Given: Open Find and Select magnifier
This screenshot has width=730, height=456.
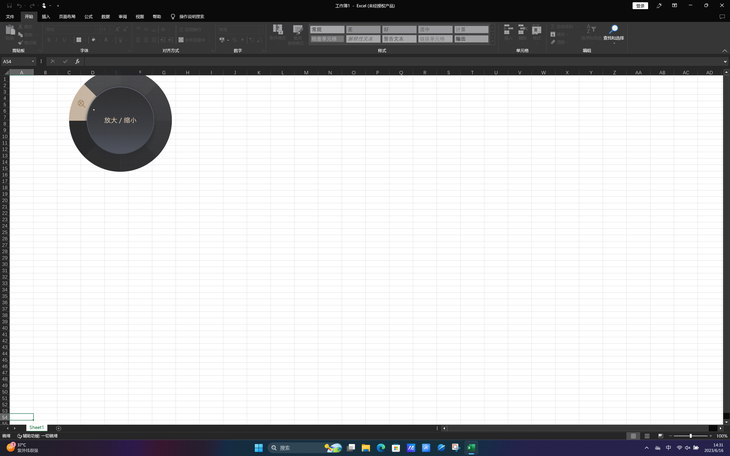Looking at the screenshot, I should pyautogui.click(x=614, y=29).
